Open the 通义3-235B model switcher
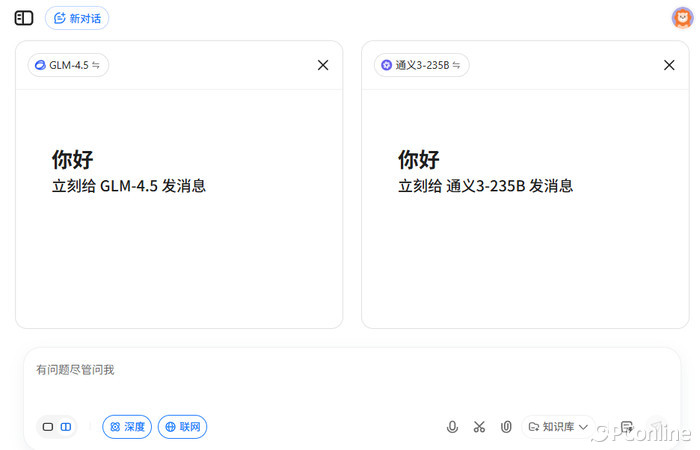The height and width of the screenshot is (450, 700). point(421,65)
